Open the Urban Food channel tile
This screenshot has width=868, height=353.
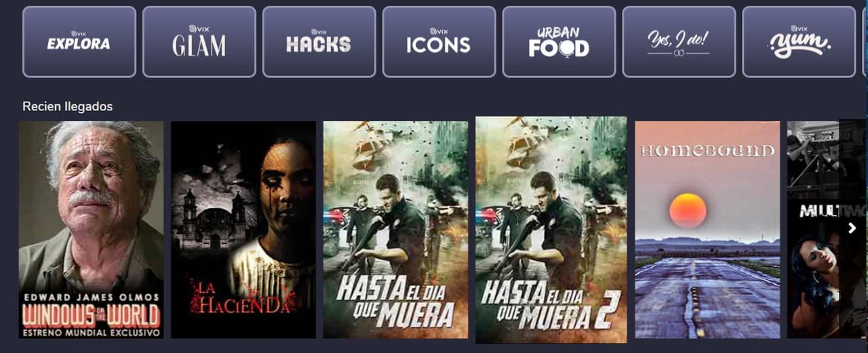(x=559, y=42)
